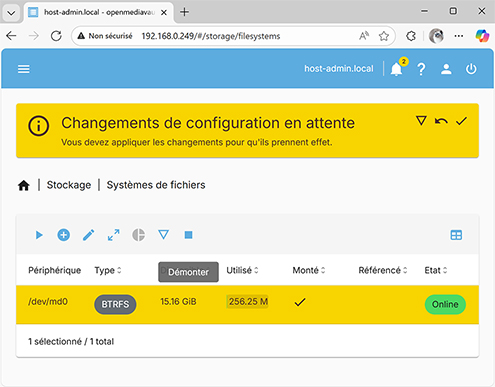Click the mount play icon in toolbar
Viewport: 495px width, 387px height.
39,235
